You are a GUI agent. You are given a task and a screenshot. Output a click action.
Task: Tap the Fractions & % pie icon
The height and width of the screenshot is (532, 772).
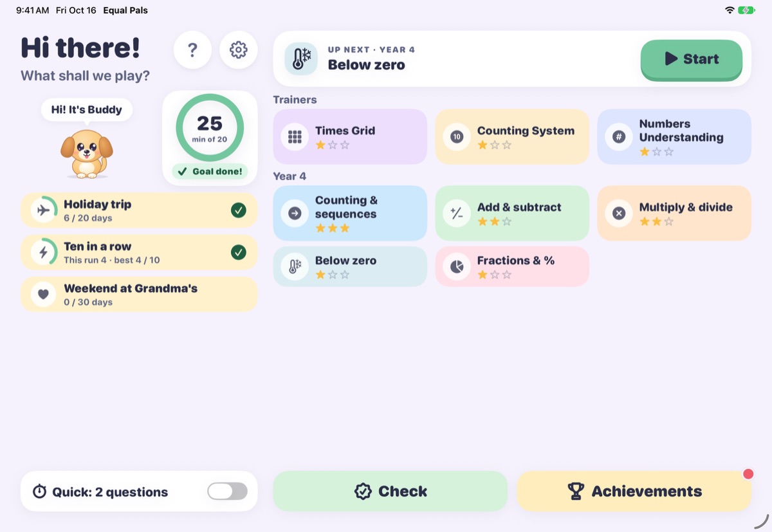[457, 267]
